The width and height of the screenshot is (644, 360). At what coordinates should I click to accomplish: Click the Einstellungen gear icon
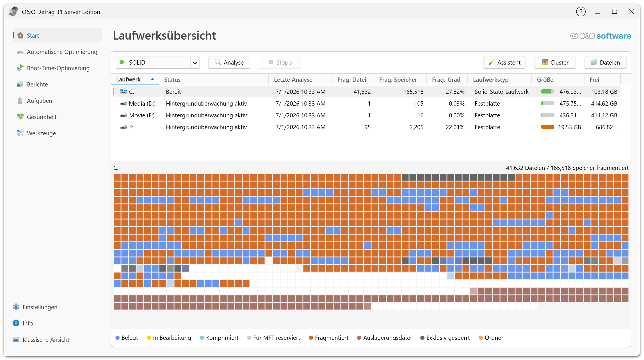[x=16, y=307]
